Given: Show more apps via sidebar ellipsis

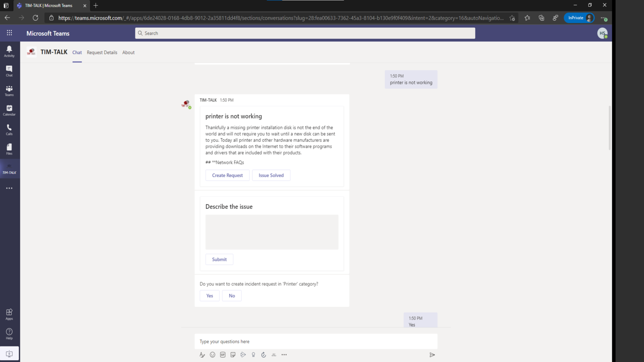Looking at the screenshot, I should [x=9, y=188].
